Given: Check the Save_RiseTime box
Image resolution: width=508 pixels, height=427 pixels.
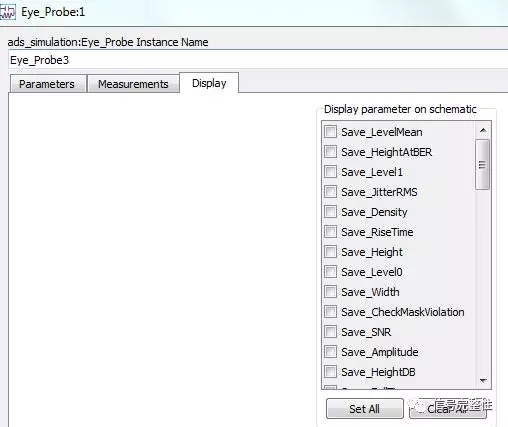Looking at the screenshot, I should 330,232.
